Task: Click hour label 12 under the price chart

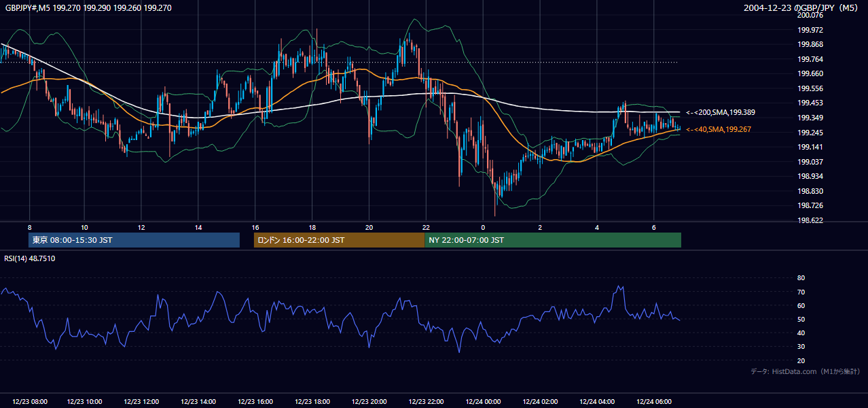Action: pos(141,227)
